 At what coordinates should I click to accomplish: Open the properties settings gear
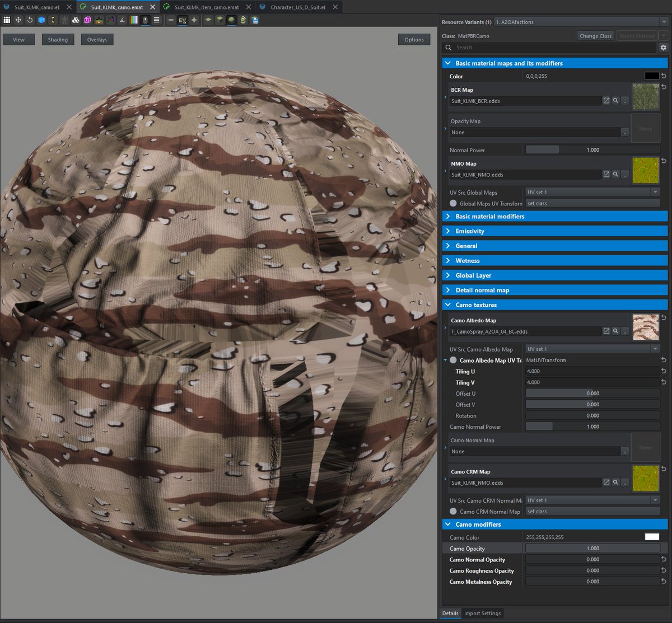(664, 48)
